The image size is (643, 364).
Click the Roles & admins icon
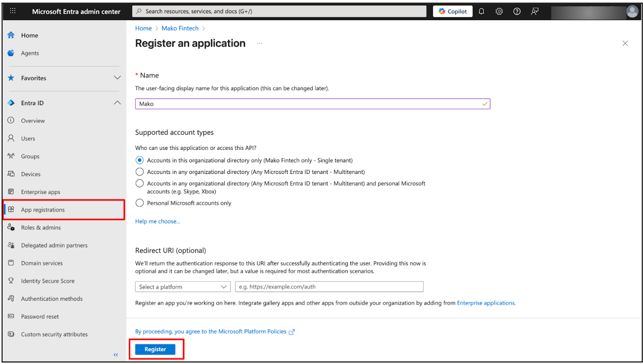11,227
